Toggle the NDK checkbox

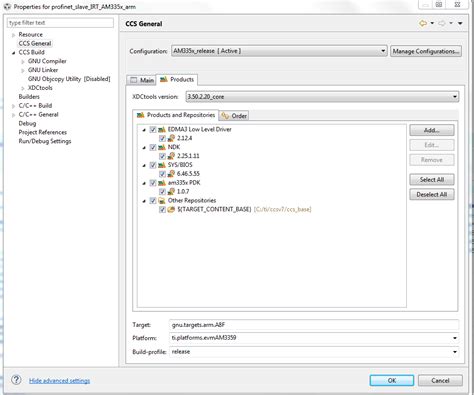[153, 147]
